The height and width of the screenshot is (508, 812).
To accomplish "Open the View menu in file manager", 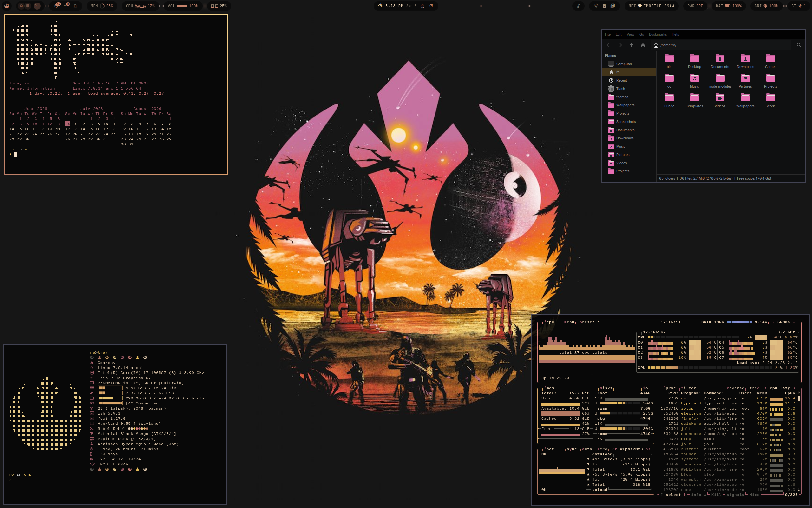I will tap(631, 34).
